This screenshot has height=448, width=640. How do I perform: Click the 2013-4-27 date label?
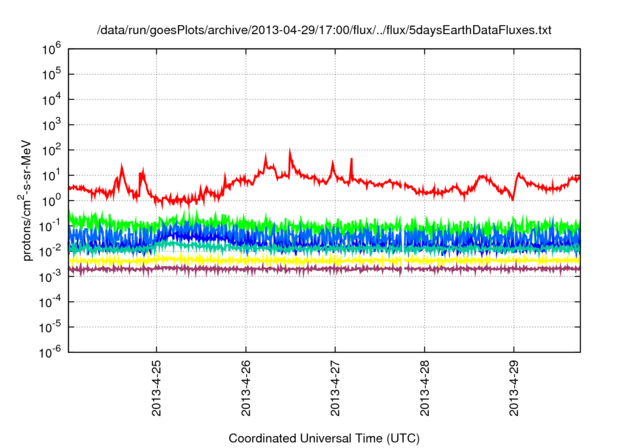point(335,388)
